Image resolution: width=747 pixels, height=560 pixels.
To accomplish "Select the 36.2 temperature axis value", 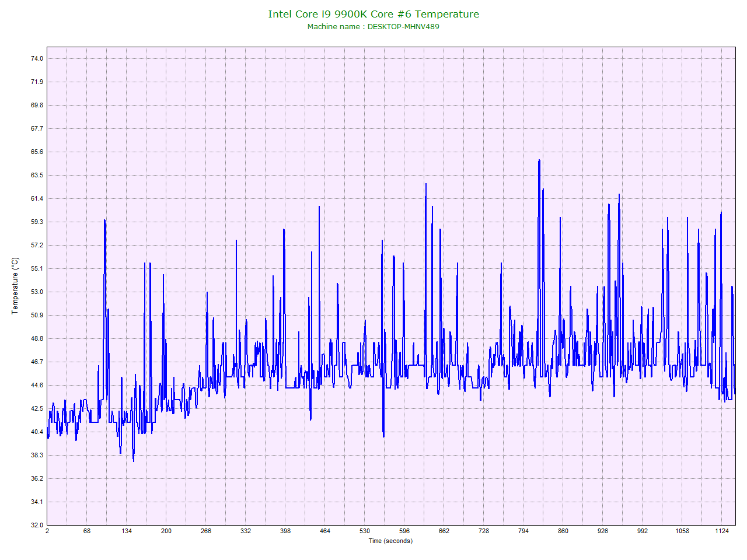I will point(37,478).
